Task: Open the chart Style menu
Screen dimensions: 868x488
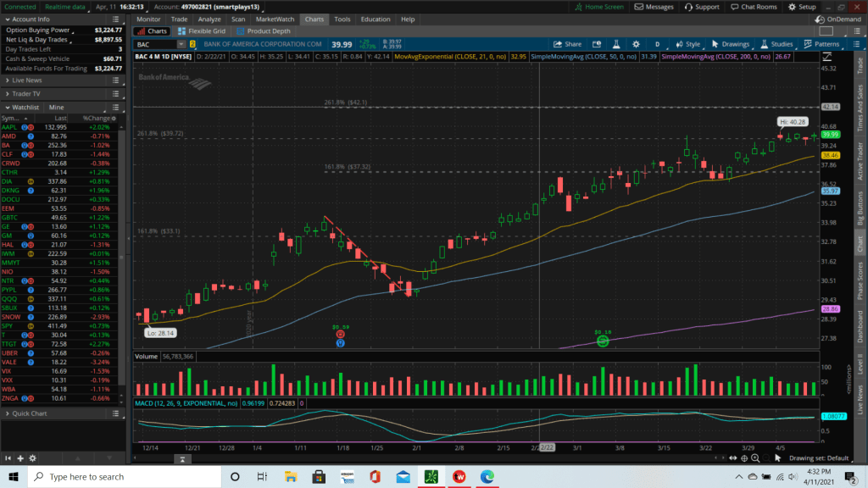Action: click(x=687, y=44)
